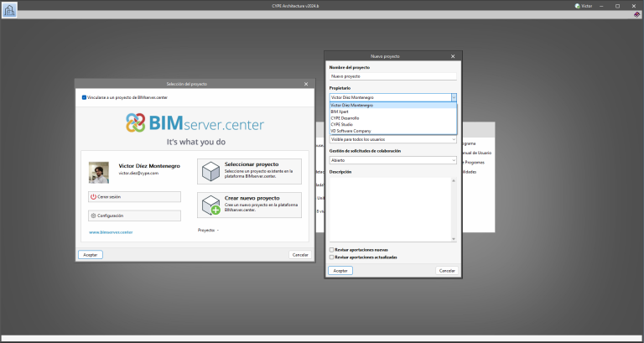Click the cube-plus icon of Crear nuevo proyecto
This screenshot has width=644, height=343.
(x=211, y=205)
